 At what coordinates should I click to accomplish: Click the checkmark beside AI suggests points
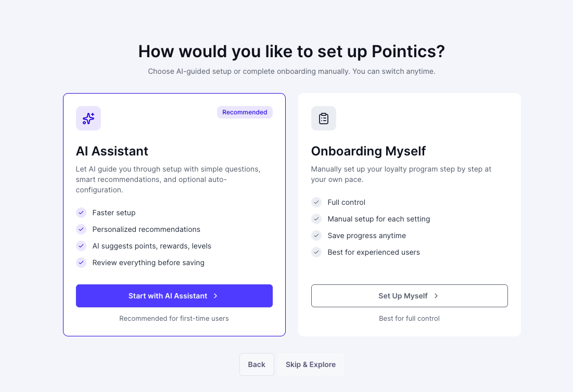81,246
